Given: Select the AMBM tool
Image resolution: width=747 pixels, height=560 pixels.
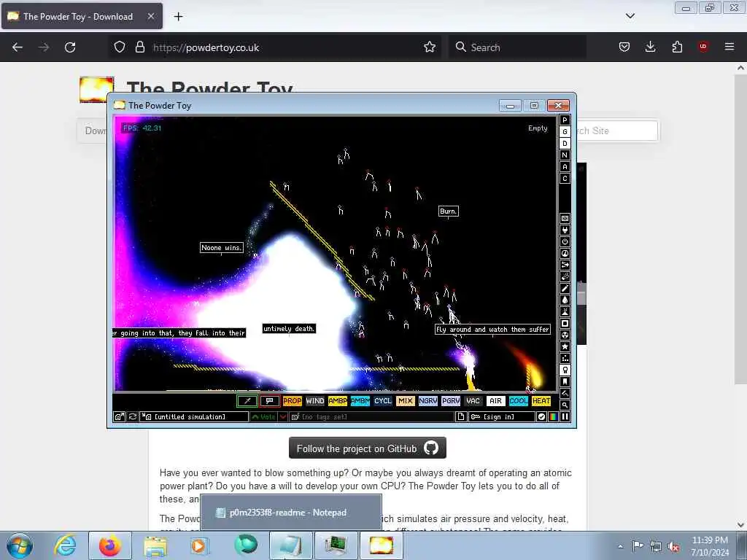Looking at the screenshot, I should (x=360, y=401).
